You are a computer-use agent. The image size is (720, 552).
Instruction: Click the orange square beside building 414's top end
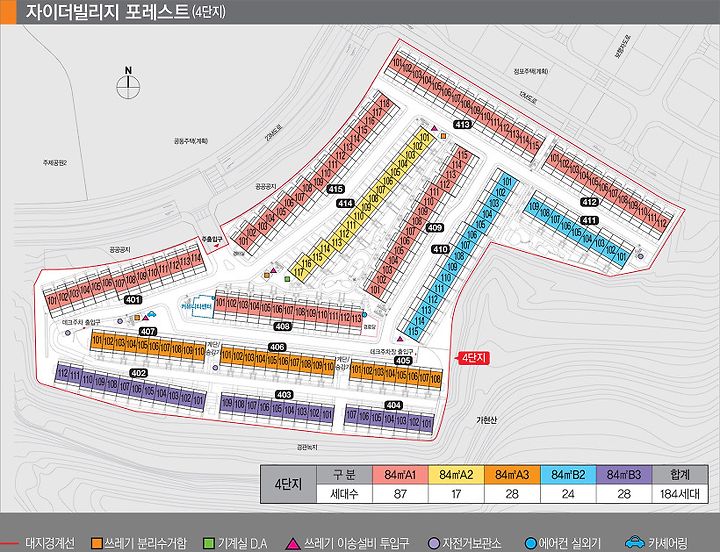(443, 136)
